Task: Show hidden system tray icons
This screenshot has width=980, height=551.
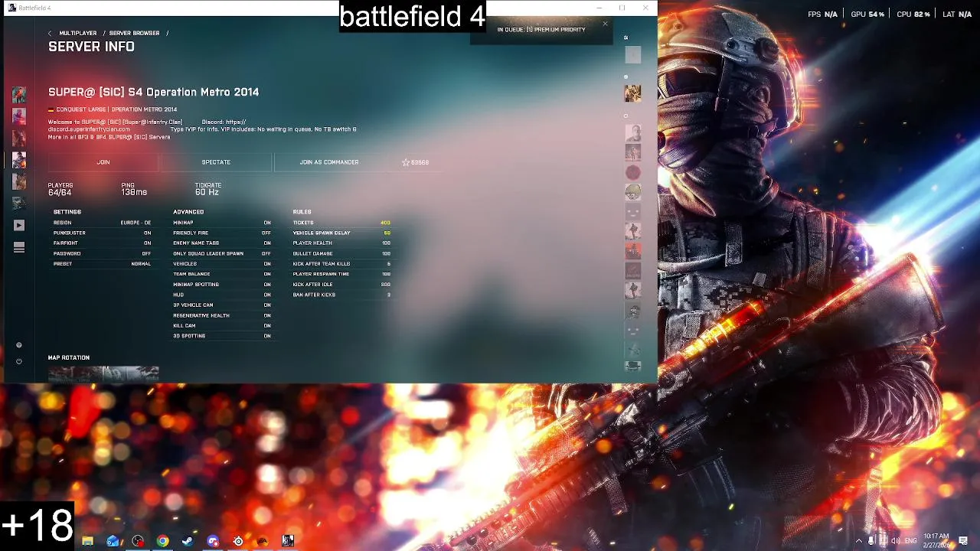Action: pyautogui.click(x=858, y=541)
